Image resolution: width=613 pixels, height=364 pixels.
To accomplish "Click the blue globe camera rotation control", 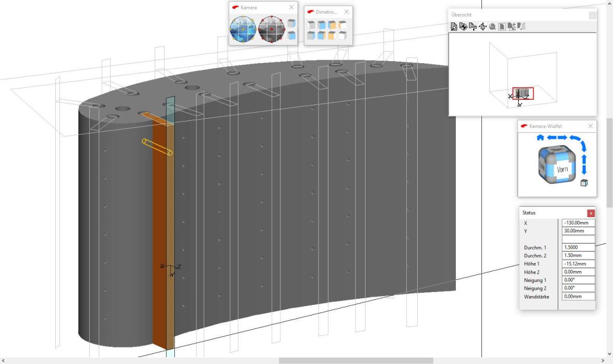I will 243,29.
